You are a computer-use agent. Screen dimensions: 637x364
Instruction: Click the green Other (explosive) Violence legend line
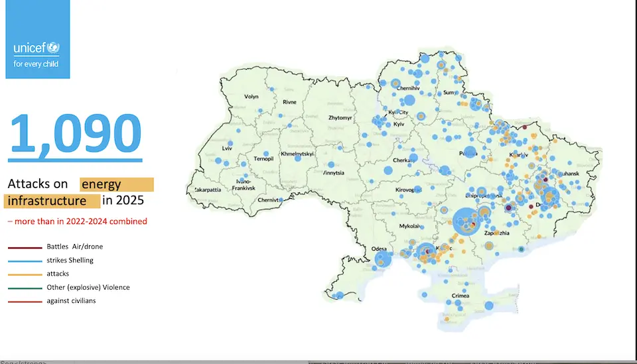pos(25,288)
